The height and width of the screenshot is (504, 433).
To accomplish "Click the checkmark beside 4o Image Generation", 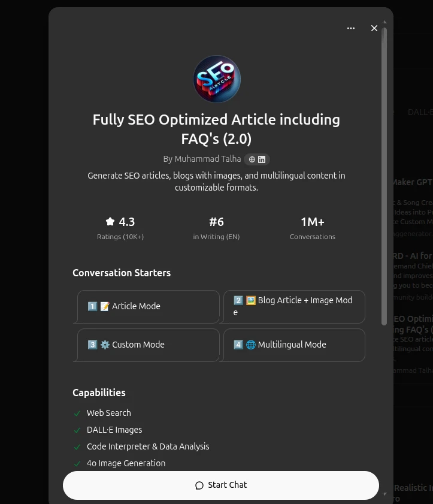I will [77, 463].
